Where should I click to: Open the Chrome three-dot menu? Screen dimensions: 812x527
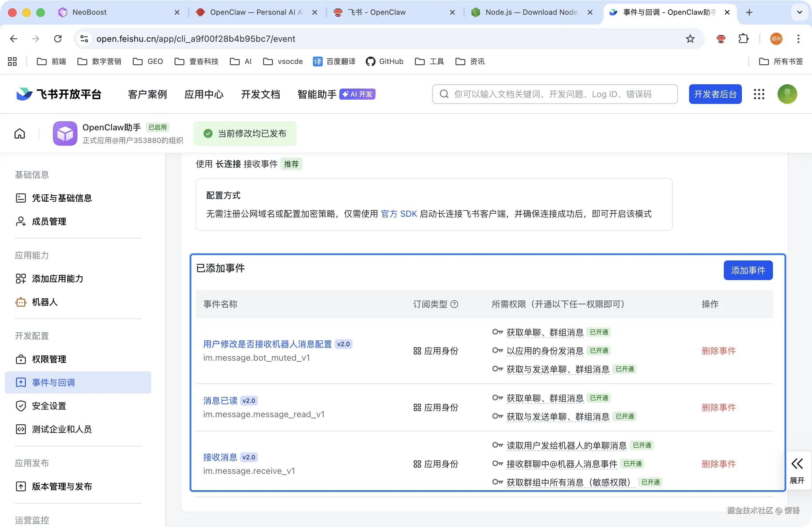(x=798, y=39)
